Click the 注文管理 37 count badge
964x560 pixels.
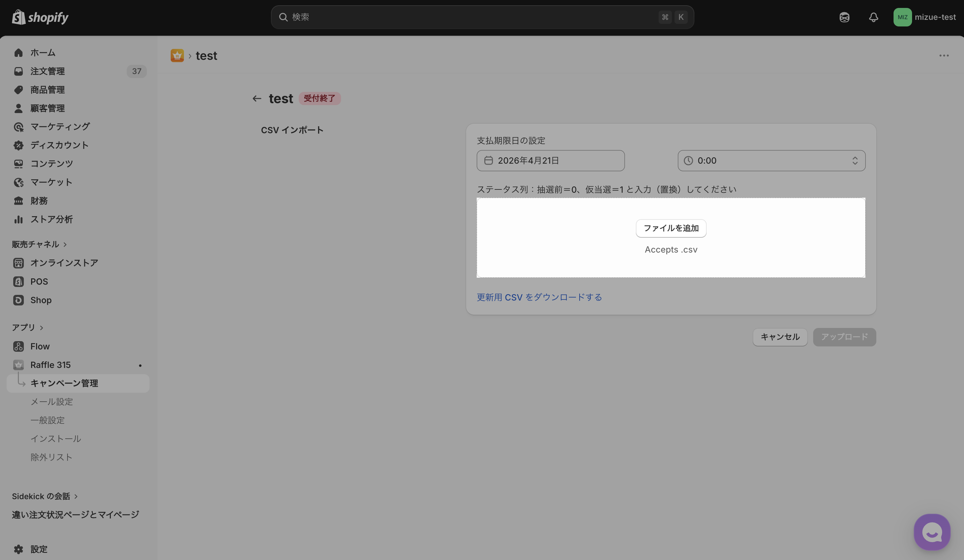tap(137, 71)
